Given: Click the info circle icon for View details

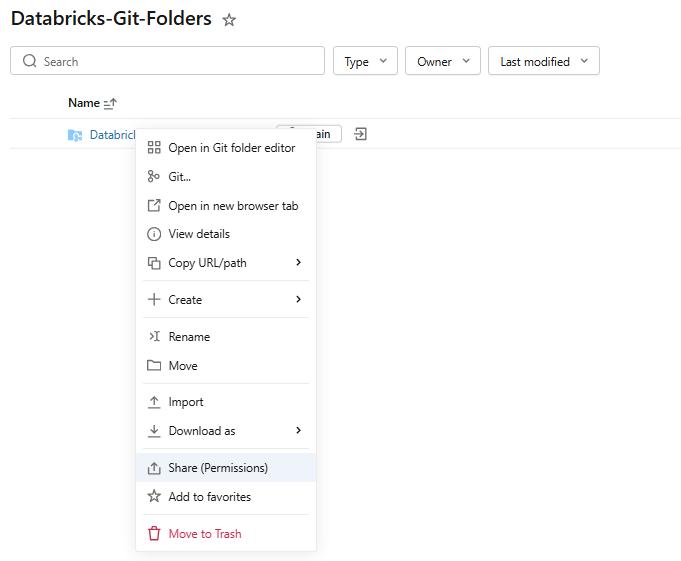Looking at the screenshot, I should 154,234.
